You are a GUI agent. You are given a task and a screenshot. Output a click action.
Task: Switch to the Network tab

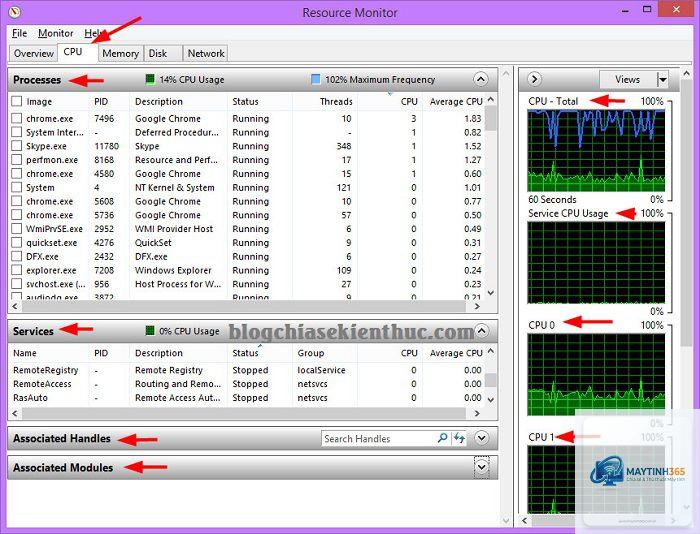pyautogui.click(x=206, y=53)
